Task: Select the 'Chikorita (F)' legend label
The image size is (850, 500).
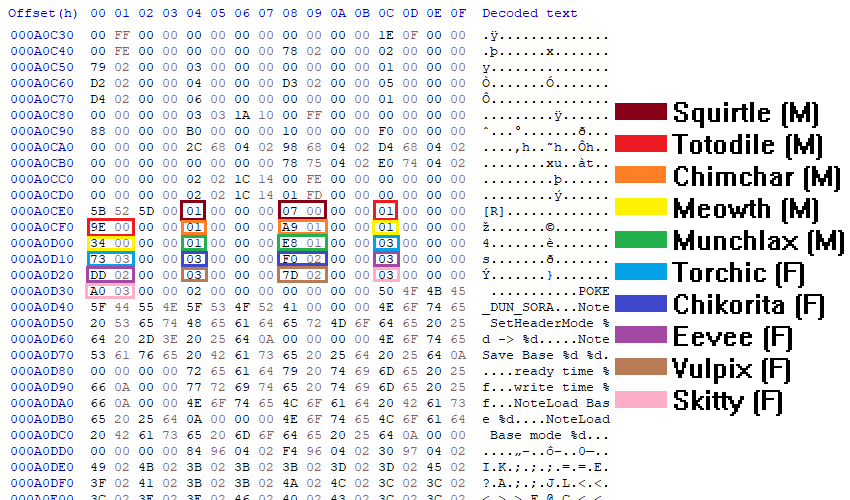Action: click(x=749, y=305)
